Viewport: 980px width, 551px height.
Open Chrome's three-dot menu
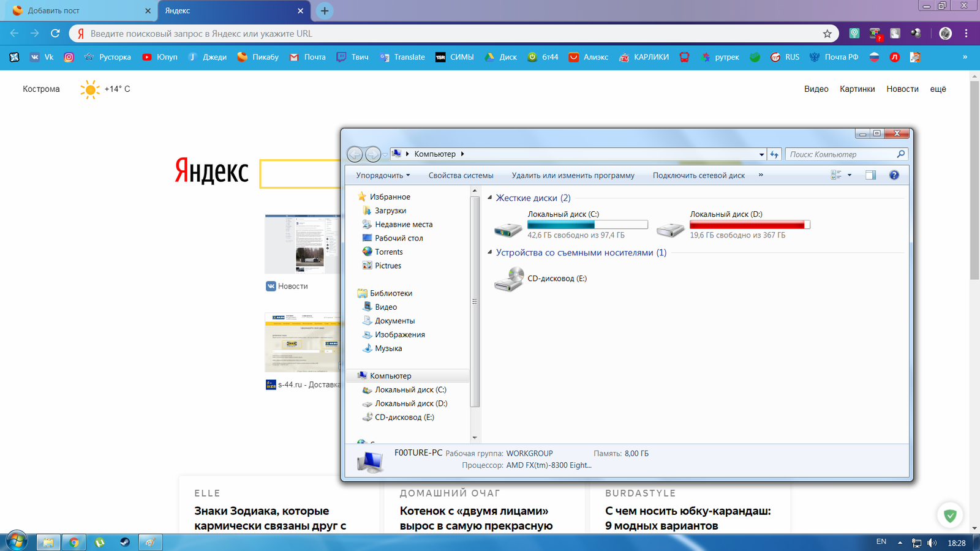[x=967, y=34]
